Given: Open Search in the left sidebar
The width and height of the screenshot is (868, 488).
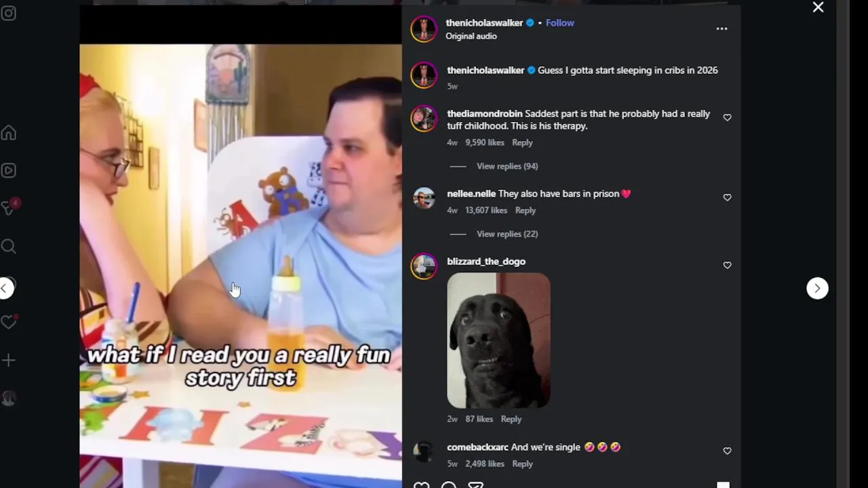Looking at the screenshot, I should coord(9,247).
